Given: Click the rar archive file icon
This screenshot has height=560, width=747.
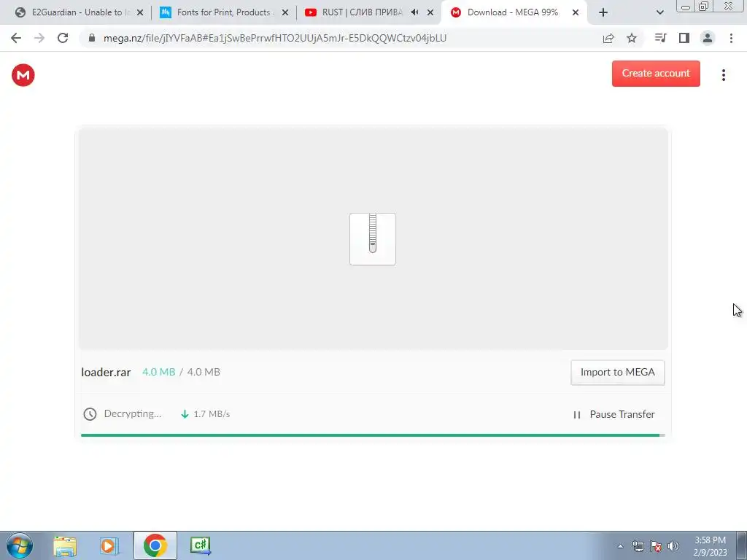Looking at the screenshot, I should click(373, 239).
